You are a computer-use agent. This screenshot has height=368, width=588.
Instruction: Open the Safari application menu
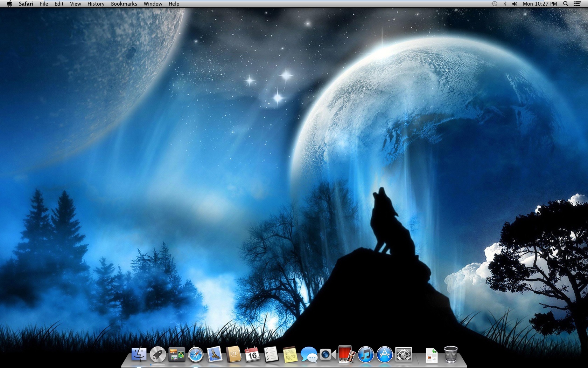(x=26, y=4)
